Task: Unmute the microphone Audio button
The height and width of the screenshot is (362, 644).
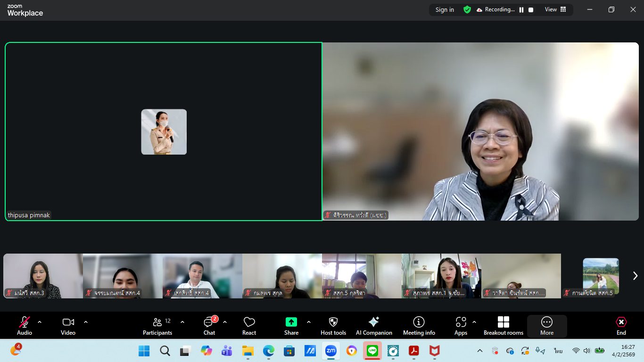Action: point(25,326)
